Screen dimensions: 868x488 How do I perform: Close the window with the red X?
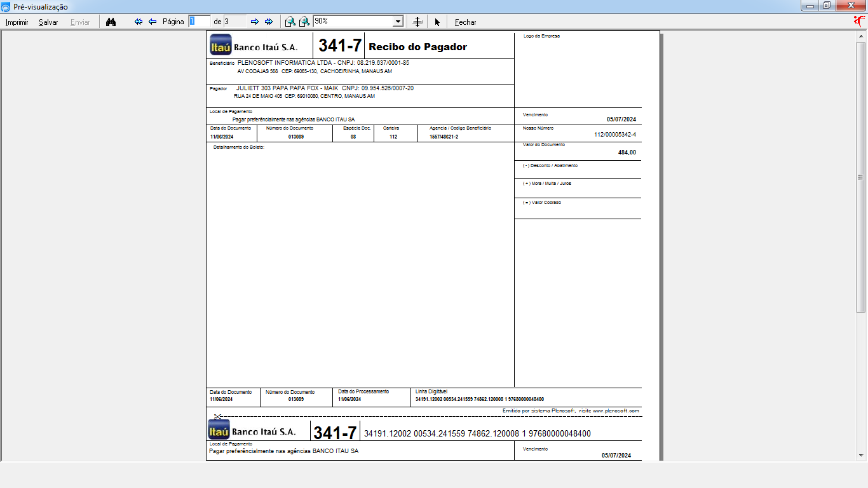tap(851, 6)
